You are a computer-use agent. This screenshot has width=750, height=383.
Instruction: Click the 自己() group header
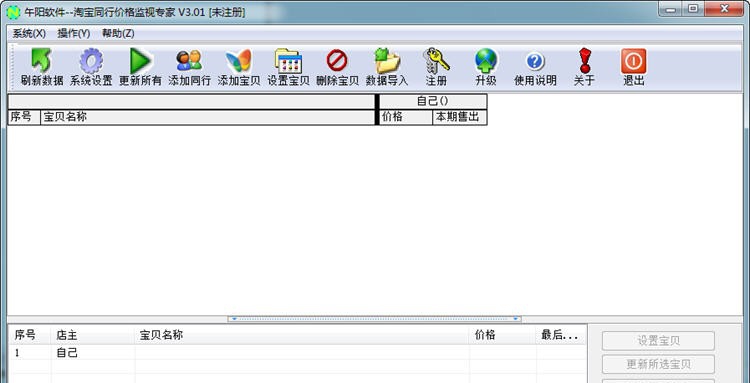point(433,101)
